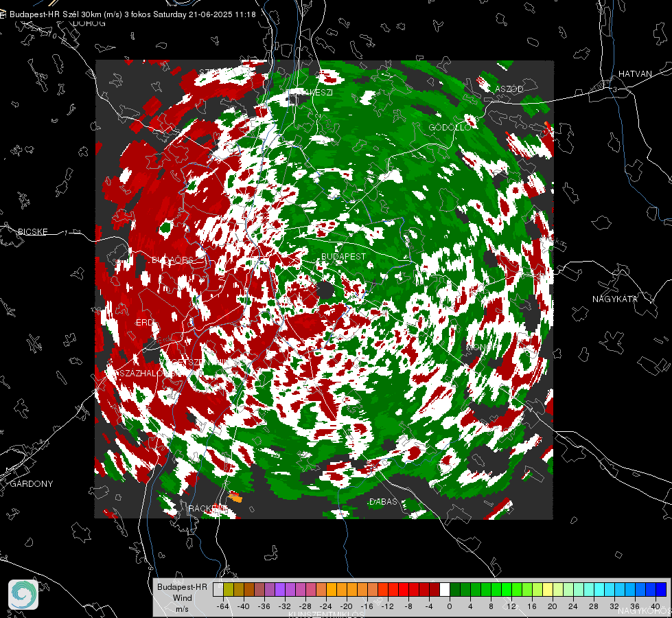Select the DOROG label

point(89,23)
